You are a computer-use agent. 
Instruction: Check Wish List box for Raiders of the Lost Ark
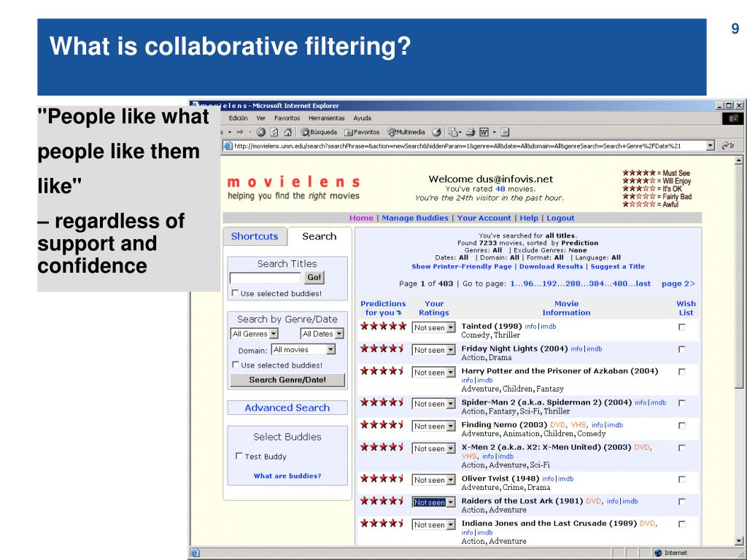682,502
